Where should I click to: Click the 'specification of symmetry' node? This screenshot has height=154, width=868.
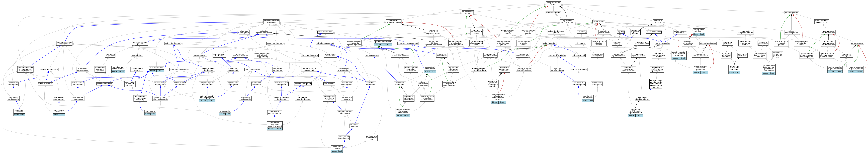[110, 55]
